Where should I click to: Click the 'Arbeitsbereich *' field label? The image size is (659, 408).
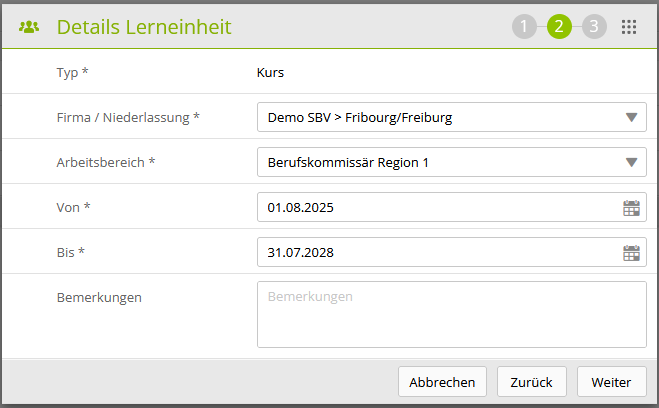(x=107, y=162)
